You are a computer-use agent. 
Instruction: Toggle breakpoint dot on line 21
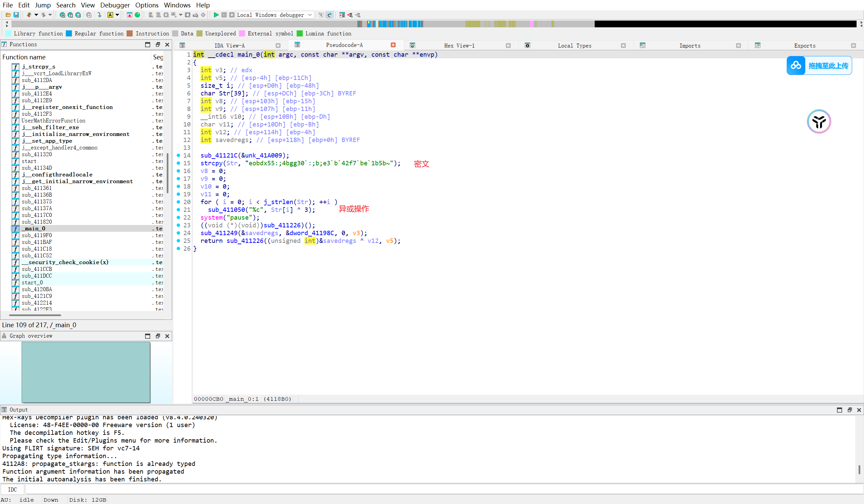[178, 210]
